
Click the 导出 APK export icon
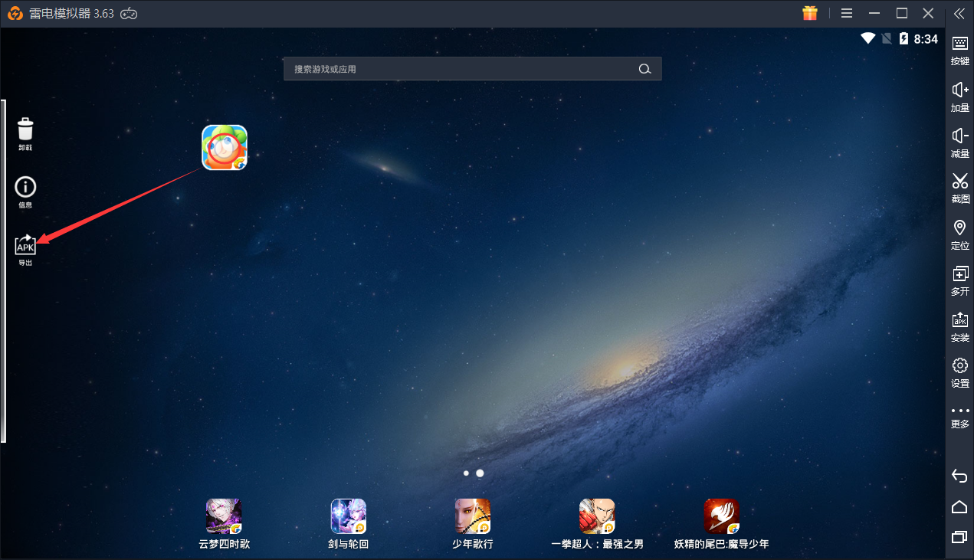click(25, 245)
